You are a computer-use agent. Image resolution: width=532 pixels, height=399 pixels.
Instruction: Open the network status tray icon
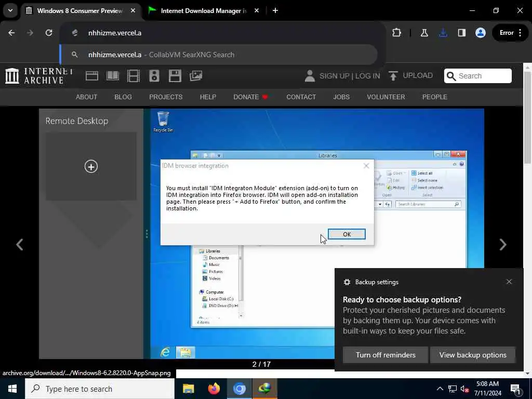pyautogui.click(x=453, y=389)
